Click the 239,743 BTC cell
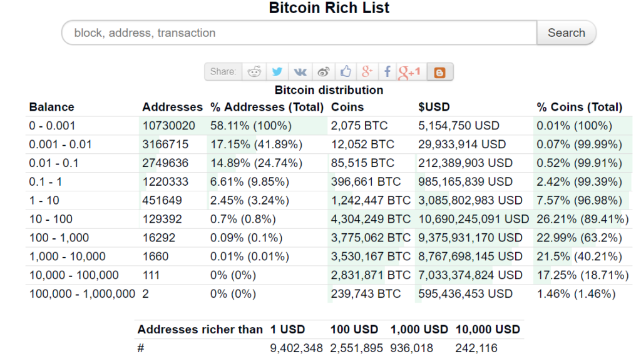This screenshot has width=641, height=364. click(366, 294)
